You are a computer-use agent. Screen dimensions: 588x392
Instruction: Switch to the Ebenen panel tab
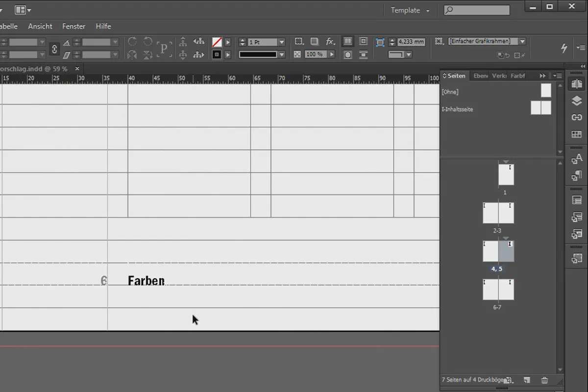click(x=481, y=76)
